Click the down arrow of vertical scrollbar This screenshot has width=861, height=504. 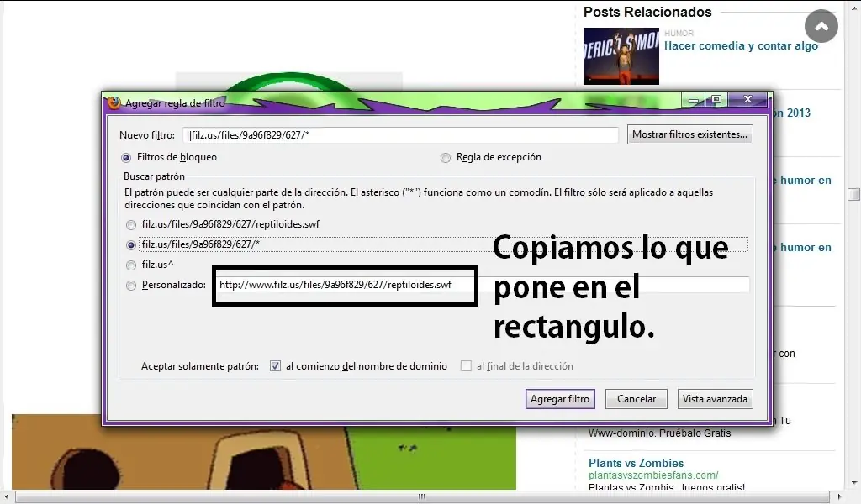[853, 483]
